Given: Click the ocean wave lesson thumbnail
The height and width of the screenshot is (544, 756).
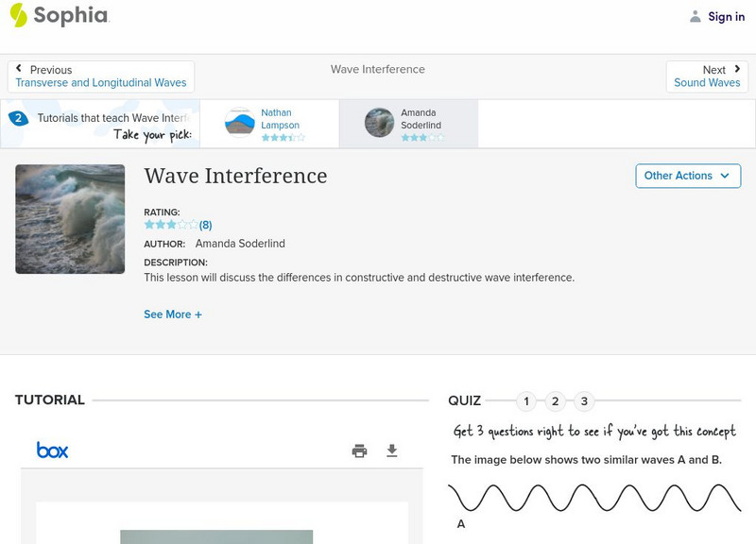Looking at the screenshot, I should 70,219.
